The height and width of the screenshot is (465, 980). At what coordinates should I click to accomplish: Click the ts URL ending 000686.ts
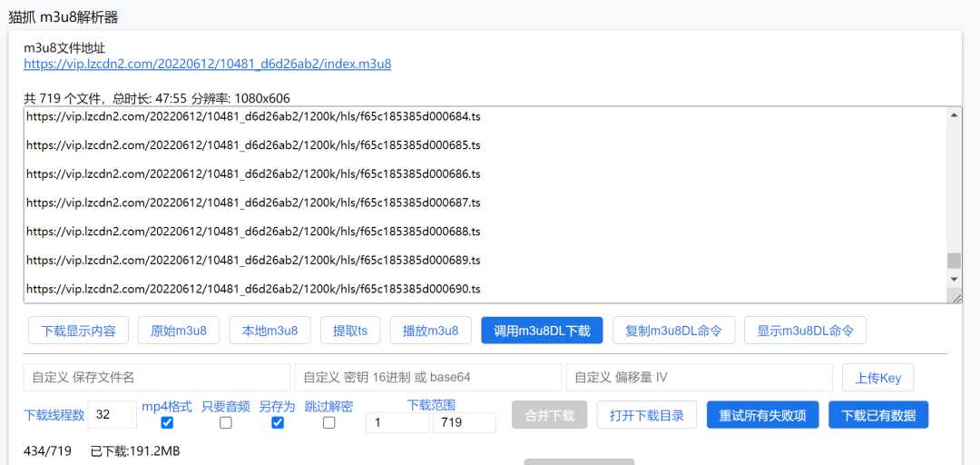pyautogui.click(x=253, y=174)
